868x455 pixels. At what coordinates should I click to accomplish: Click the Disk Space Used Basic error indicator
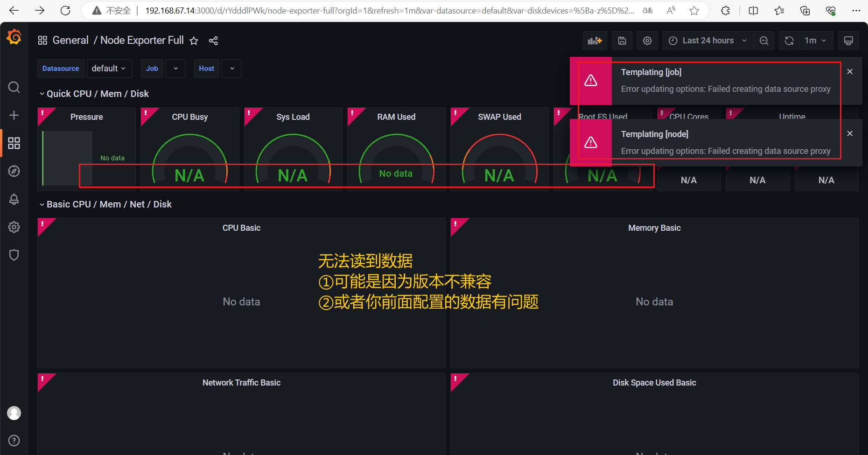click(x=456, y=379)
